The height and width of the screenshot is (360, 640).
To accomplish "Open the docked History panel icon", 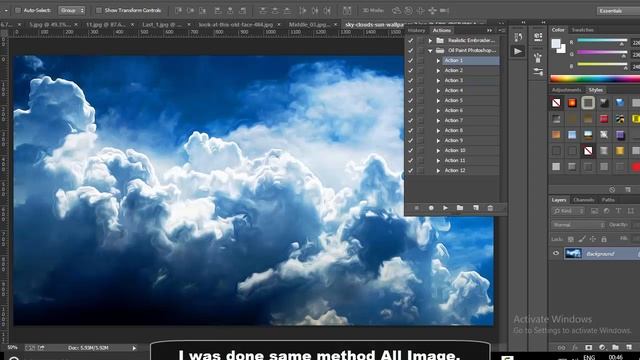I will click(x=518, y=38).
